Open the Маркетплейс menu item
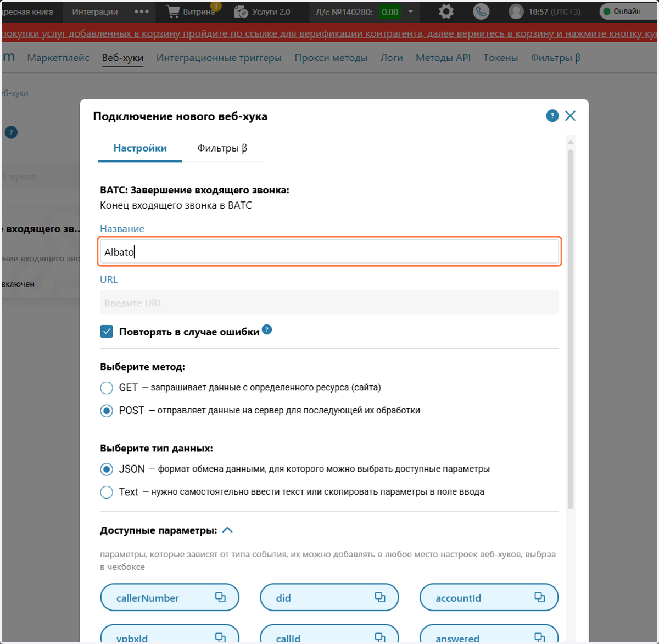Screen dimensions: 659x644 click(x=58, y=58)
